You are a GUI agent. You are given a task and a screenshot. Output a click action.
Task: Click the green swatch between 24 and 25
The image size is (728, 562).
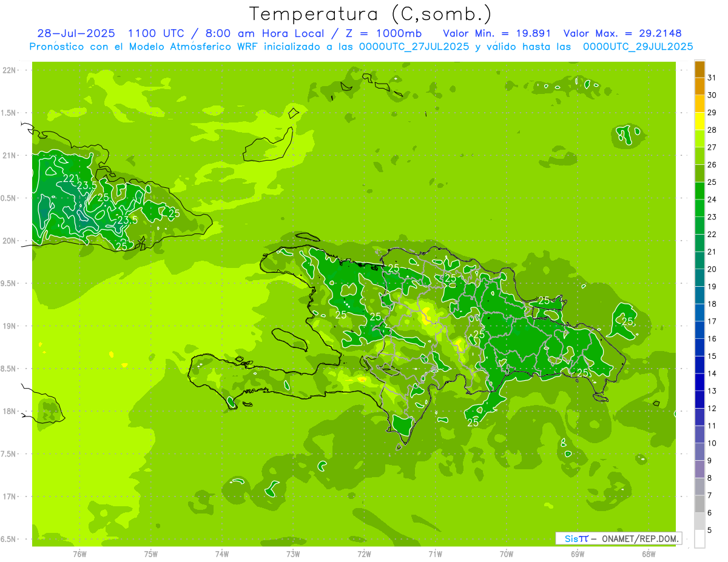pos(700,191)
